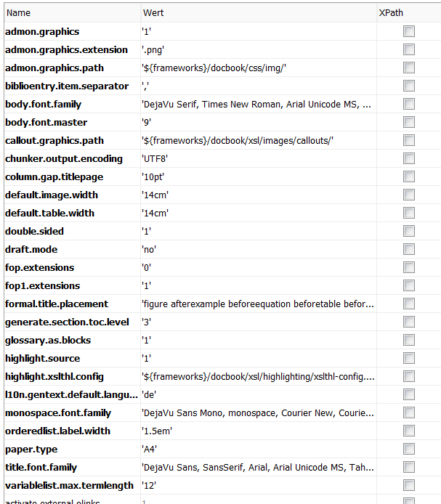Select the monospace.font.family parameter name
This screenshot has height=504, width=441.
click(58, 413)
